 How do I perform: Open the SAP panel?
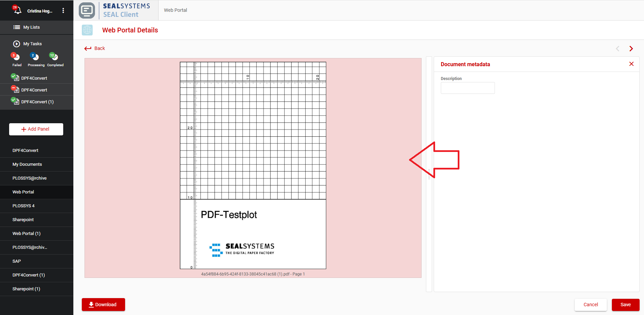(17, 261)
